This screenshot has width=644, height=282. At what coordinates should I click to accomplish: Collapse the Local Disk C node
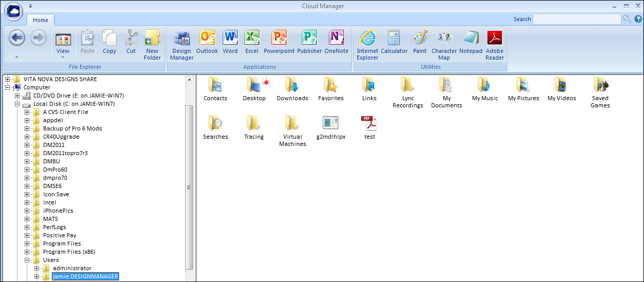pyautogui.click(x=17, y=104)
